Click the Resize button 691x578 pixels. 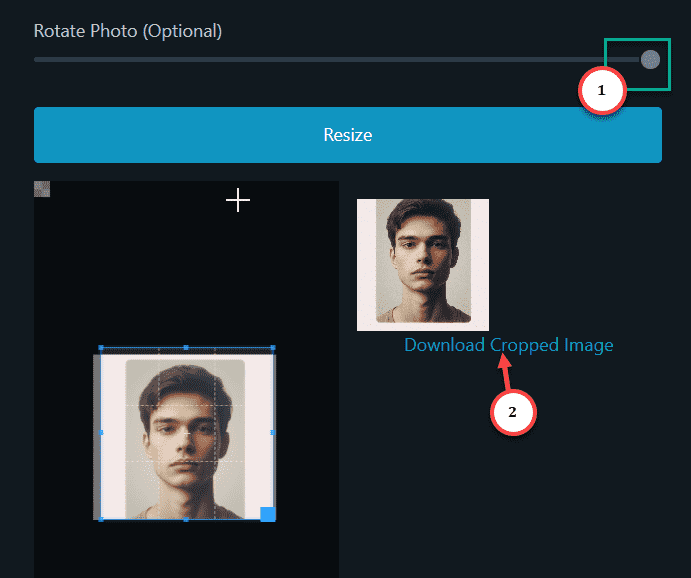click(x=348, y=135)
